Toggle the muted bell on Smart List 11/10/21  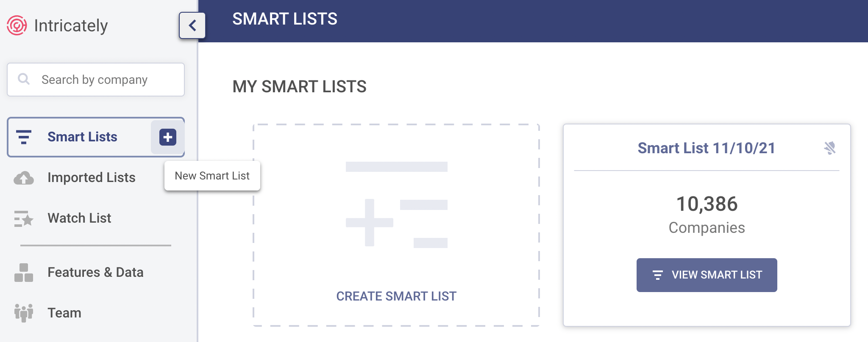(x=829, y=148)
